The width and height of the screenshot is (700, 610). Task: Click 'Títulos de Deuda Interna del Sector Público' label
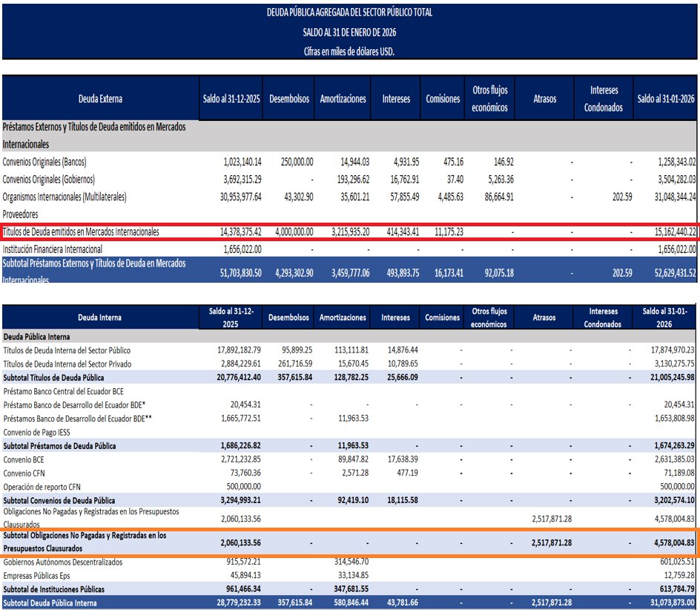67,350
